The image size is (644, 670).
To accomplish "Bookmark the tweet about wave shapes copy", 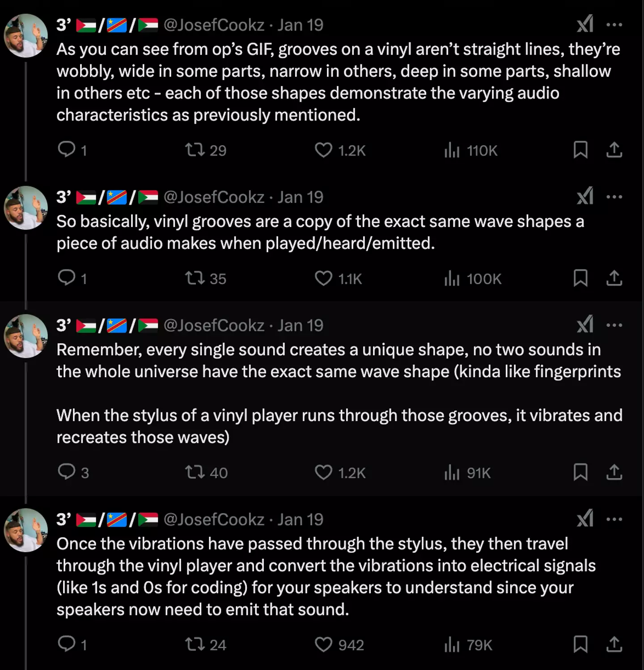I will (580, 278).
